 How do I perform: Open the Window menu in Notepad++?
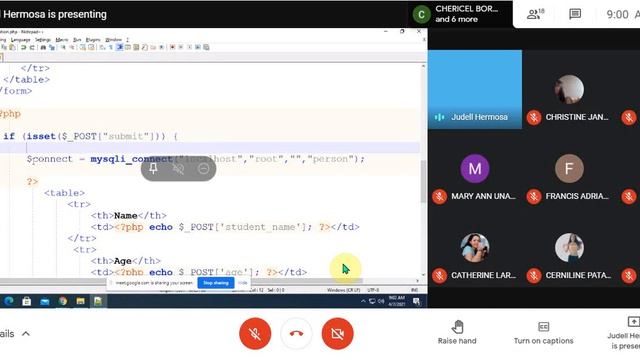coord(113,40)
